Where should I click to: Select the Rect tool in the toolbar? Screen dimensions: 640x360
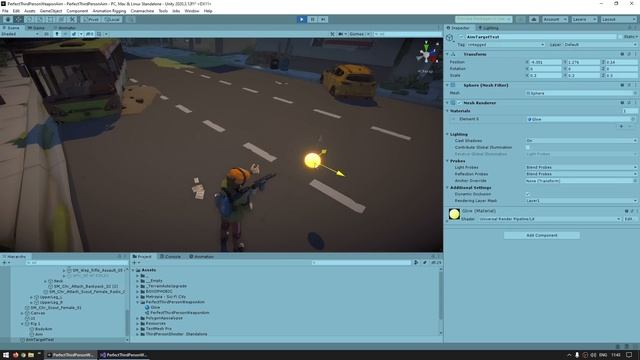[51, 19]
